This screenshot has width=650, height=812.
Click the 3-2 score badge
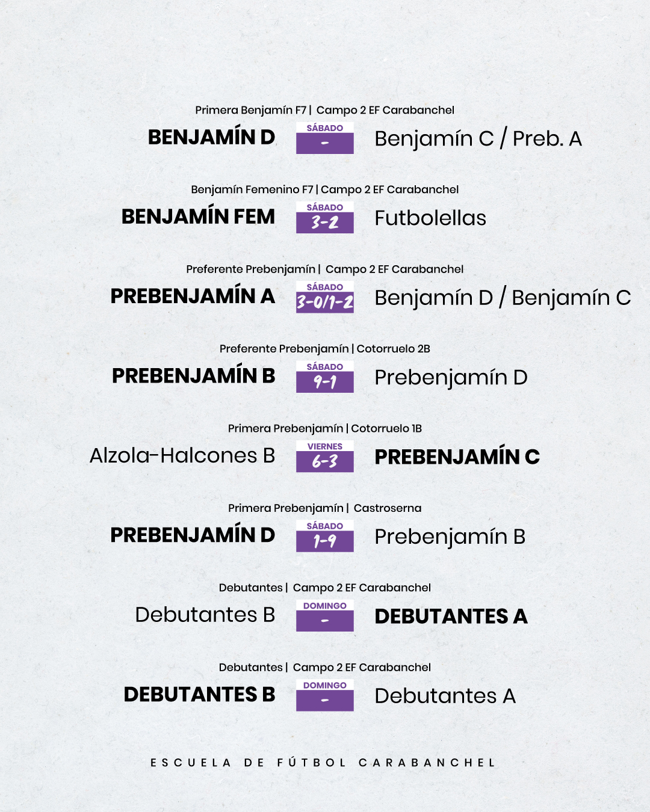click(x=324, y=218)
